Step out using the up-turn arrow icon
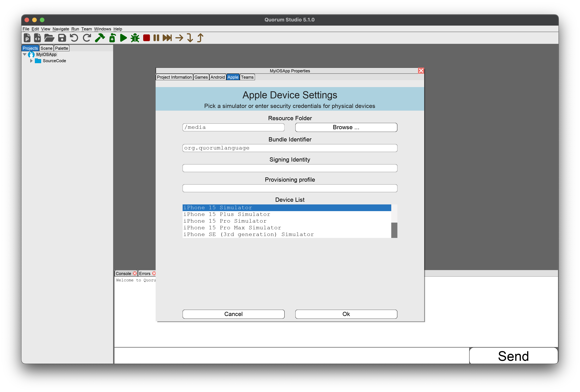 click(200, 38)
